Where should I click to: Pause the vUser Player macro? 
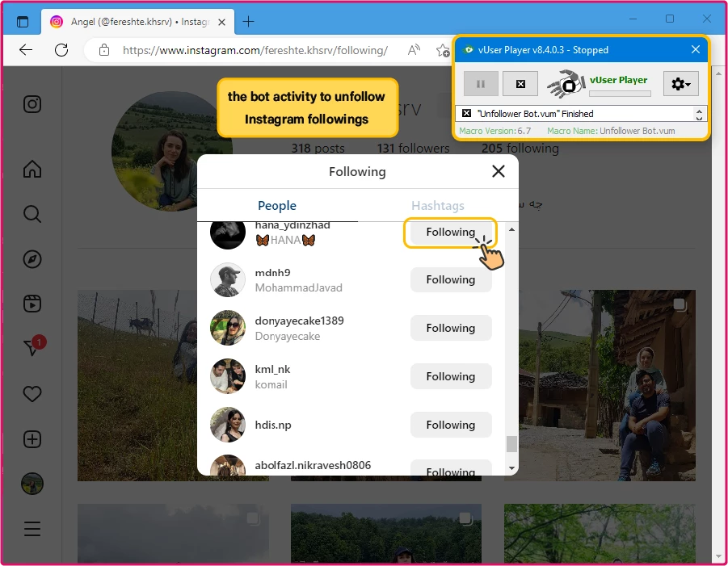[481, 83]
